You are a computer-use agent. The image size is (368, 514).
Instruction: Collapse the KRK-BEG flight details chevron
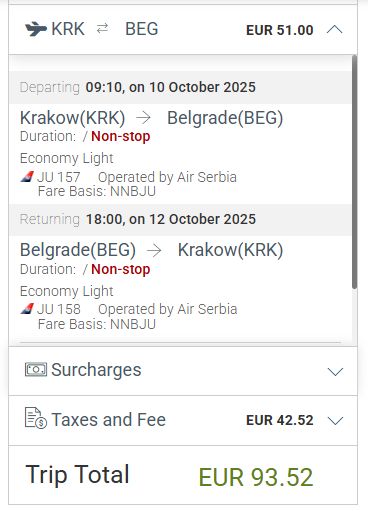[x=335, y=30]
